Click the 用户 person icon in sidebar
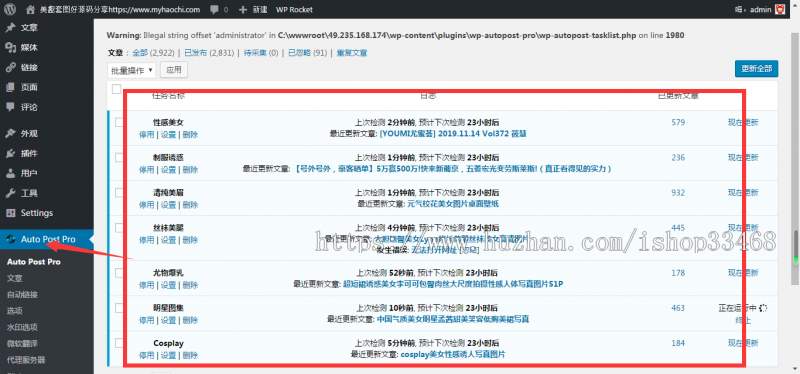The height and width of the screenshot is (374, 800). point(10,173)
